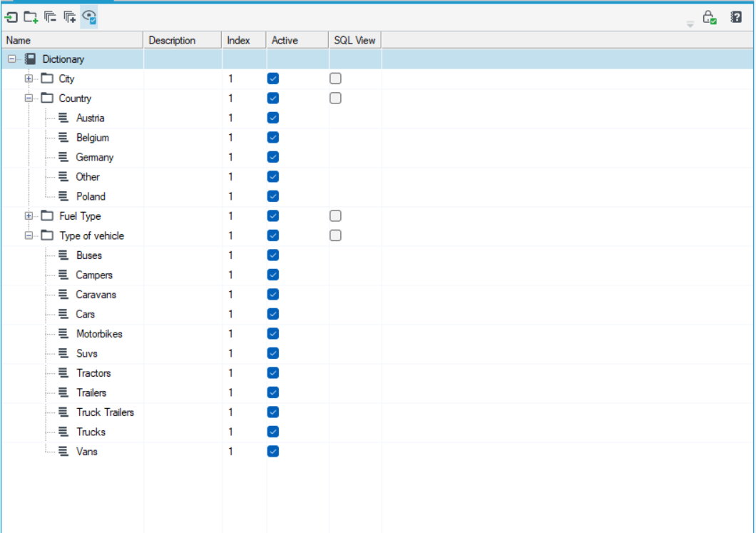Sort by the Name column header
This screenshot has height=533, width=756.
point(72,40)
